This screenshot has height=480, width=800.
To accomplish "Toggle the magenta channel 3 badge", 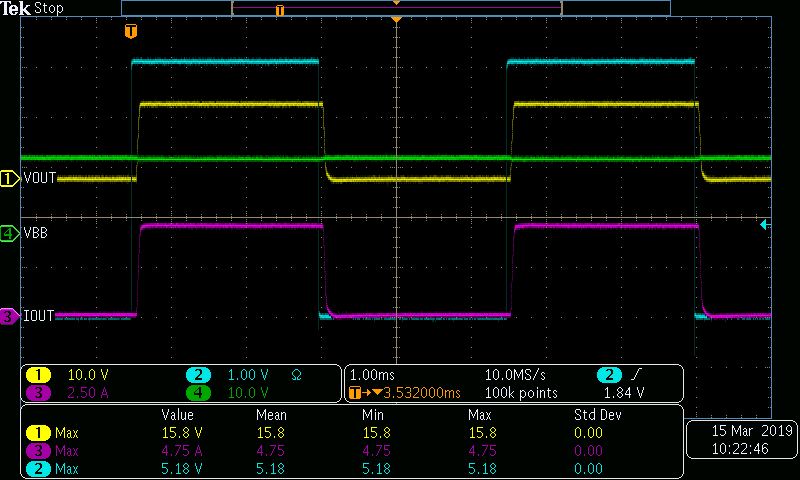I will [x=37, y=392].
